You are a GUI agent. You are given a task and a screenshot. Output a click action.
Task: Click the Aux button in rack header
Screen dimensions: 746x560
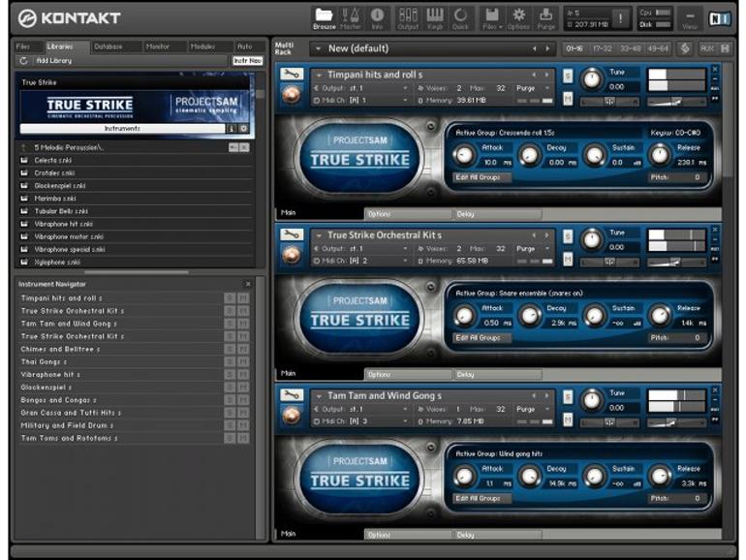[x=707, y=48]
